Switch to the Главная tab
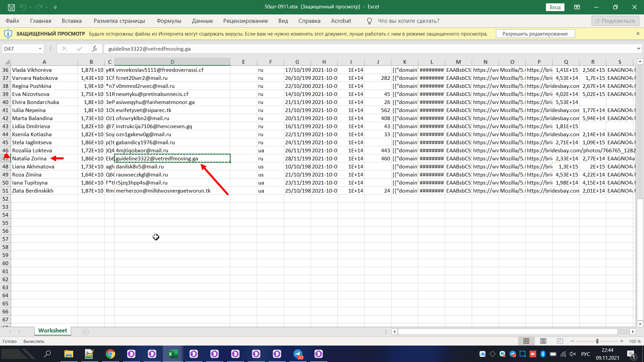This screenshot has width=644, height=362. (41, 21)
